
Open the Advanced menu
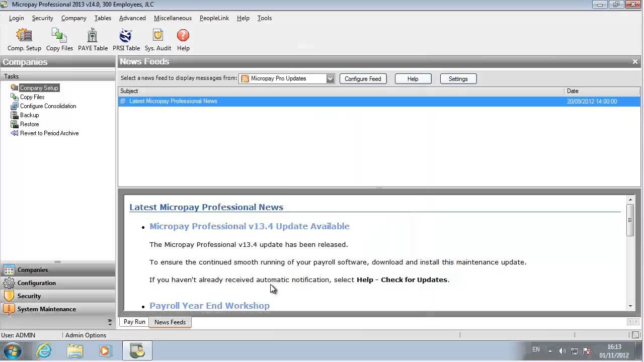(132, 18)
